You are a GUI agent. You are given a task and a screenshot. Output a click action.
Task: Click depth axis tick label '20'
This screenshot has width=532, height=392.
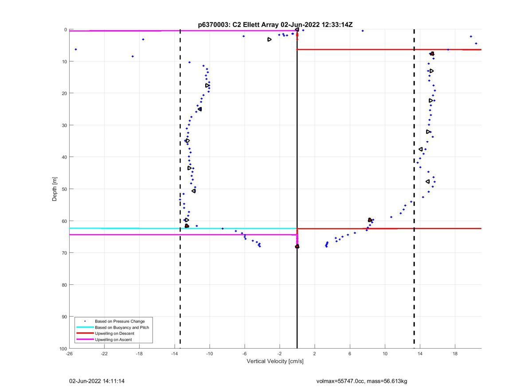point(64,93)
